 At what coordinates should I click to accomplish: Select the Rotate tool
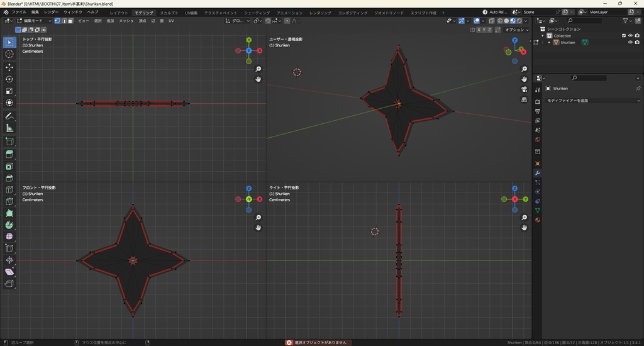point(9,79)
